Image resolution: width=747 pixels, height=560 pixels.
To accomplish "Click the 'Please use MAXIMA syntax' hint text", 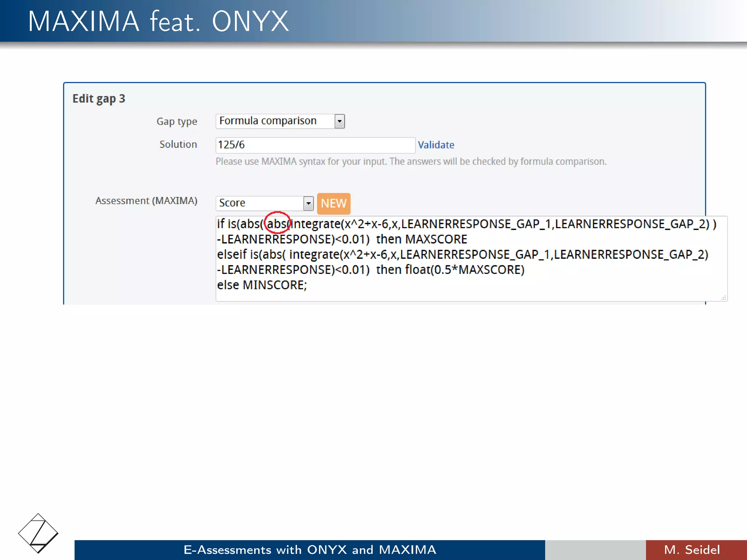I will coord(411,162).
